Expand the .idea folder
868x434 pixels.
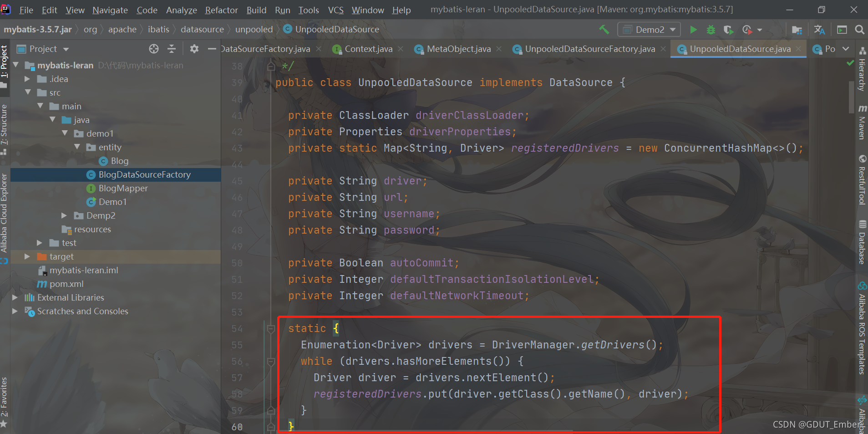[x=27, y=79]
